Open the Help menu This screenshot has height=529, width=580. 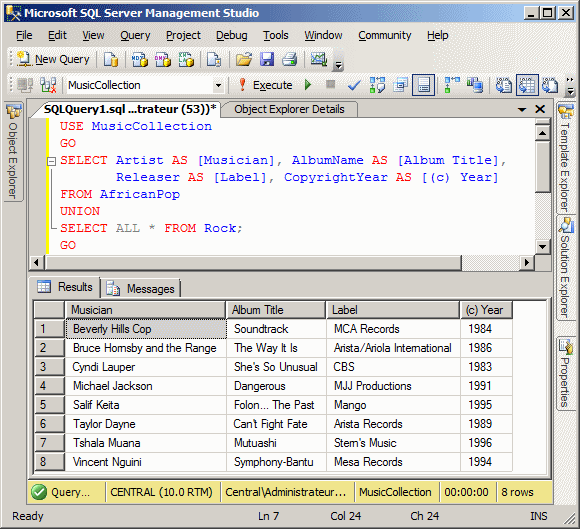(438, 35)
